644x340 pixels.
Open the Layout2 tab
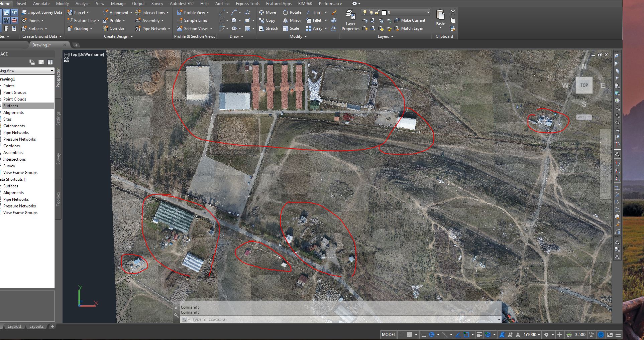click(x=36, y=326)
